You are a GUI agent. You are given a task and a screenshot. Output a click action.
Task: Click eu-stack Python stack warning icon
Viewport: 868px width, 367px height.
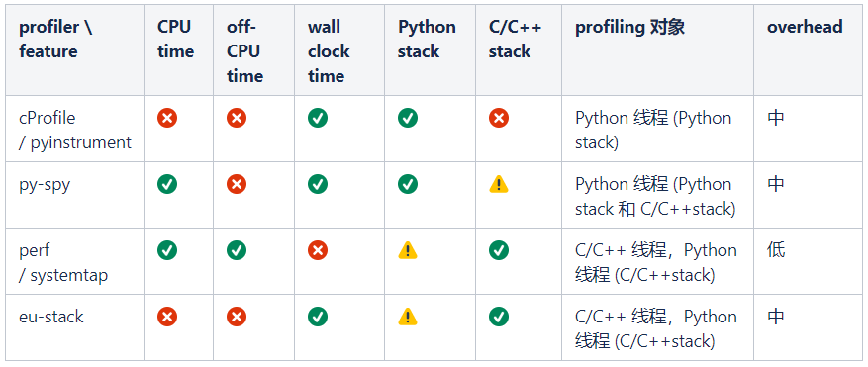[x=408, y=318]
